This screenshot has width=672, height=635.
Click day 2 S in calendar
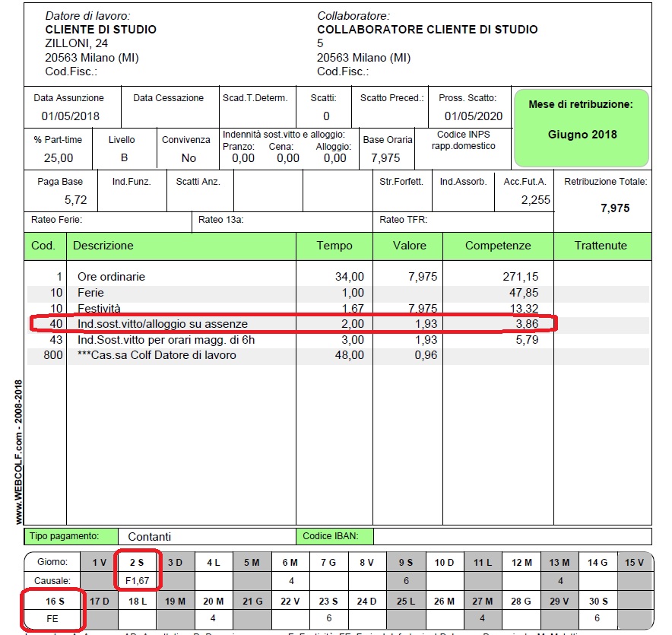point(137,563)
